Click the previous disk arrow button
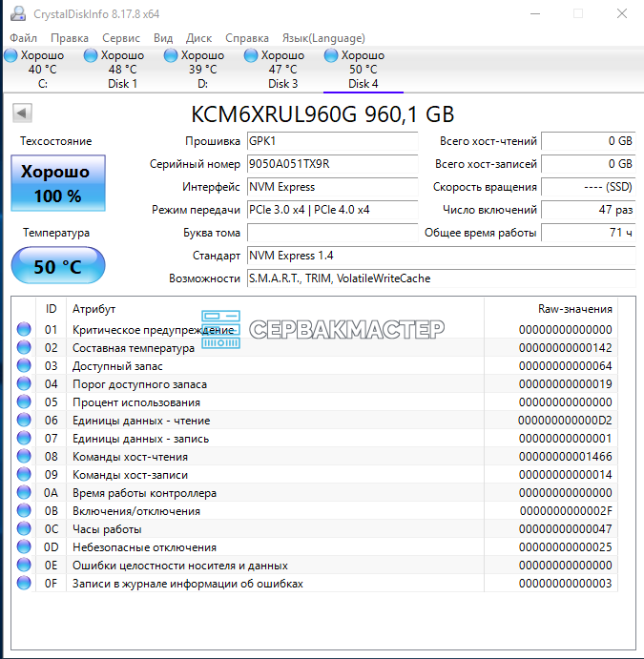 tap(22, 113)
